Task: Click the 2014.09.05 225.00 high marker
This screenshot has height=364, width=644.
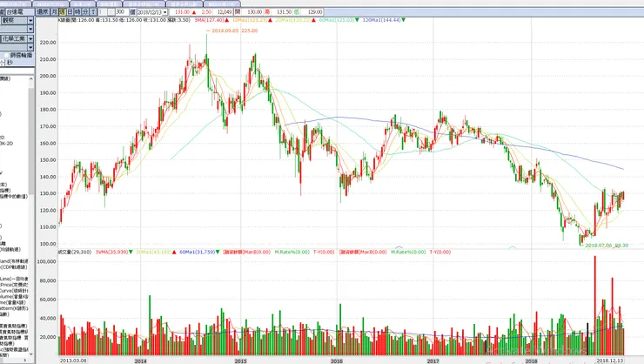Action: pos(234,30)
